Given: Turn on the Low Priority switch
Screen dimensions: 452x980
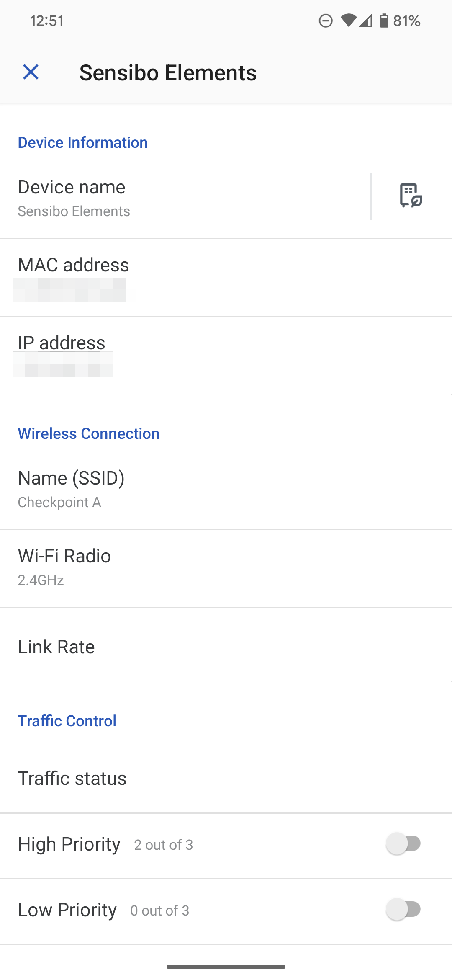Looking at the screenshot, I should [x=403, y=910].
